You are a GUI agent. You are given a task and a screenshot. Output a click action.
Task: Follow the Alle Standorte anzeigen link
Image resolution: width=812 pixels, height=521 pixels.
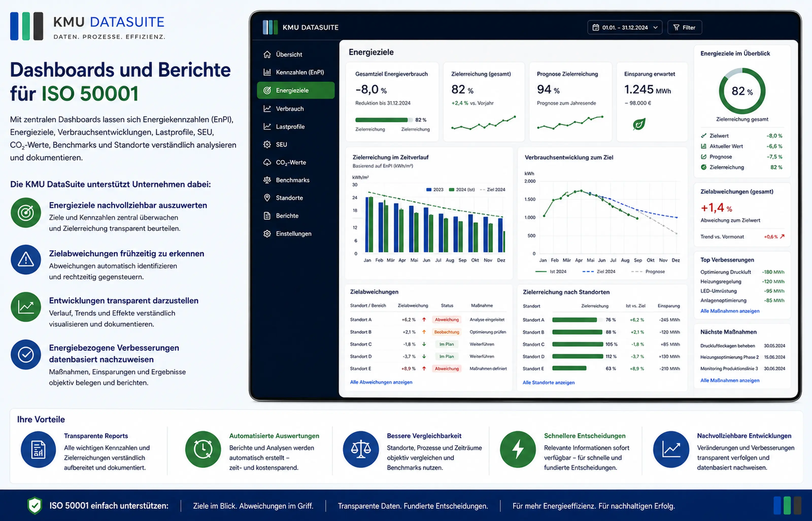pos(548,383)
